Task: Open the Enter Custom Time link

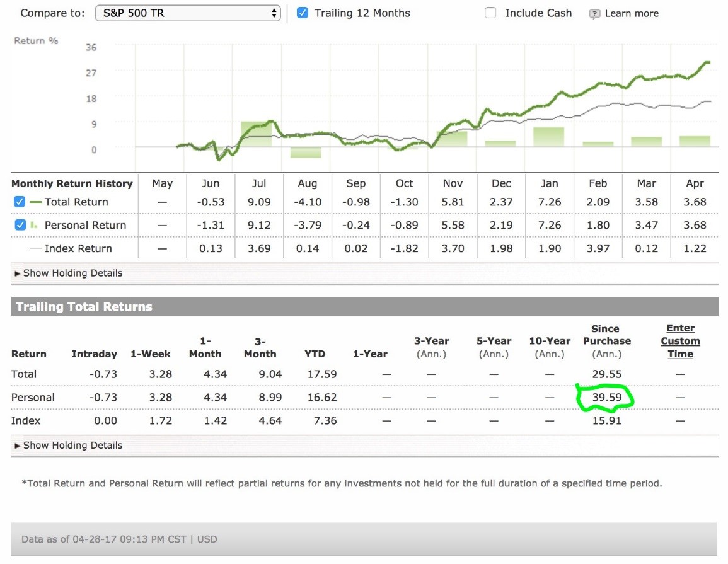Action: tap(680, 341)
